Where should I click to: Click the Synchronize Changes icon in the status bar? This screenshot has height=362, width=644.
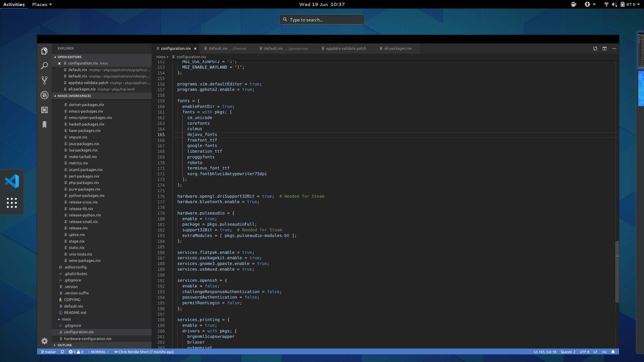62,352
